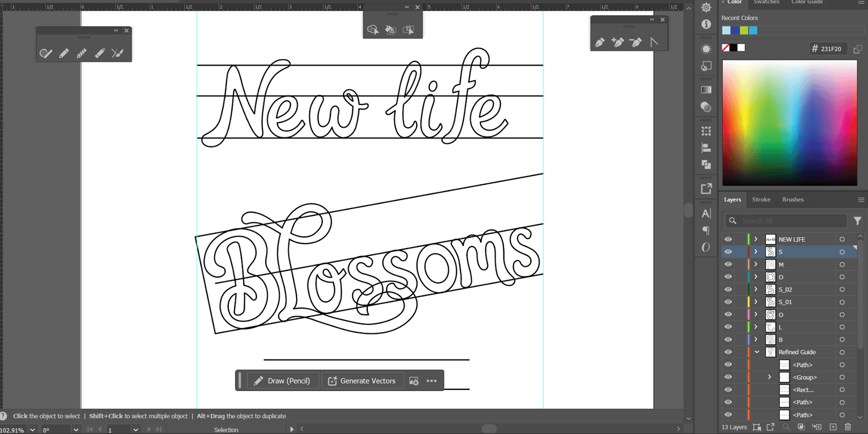Hide the selected S layer

pyautogui.click(x=728, y=252)
